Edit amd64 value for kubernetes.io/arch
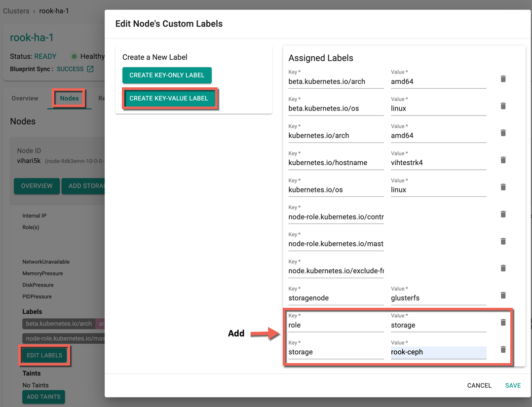The width and height of the screenshot is (532, 407). [x=438, y=135]
